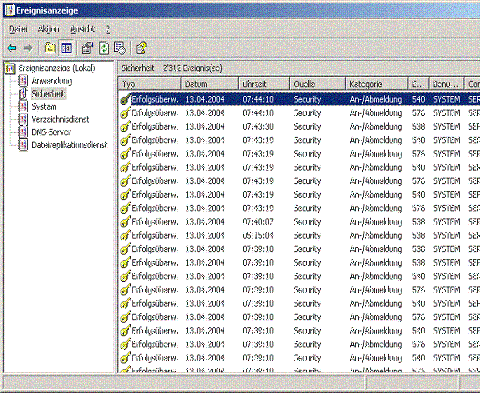The height and width of the screenshot is (393, 480).
Task: Sort by the Quelle column header
Action: click(x=317, y=84)
